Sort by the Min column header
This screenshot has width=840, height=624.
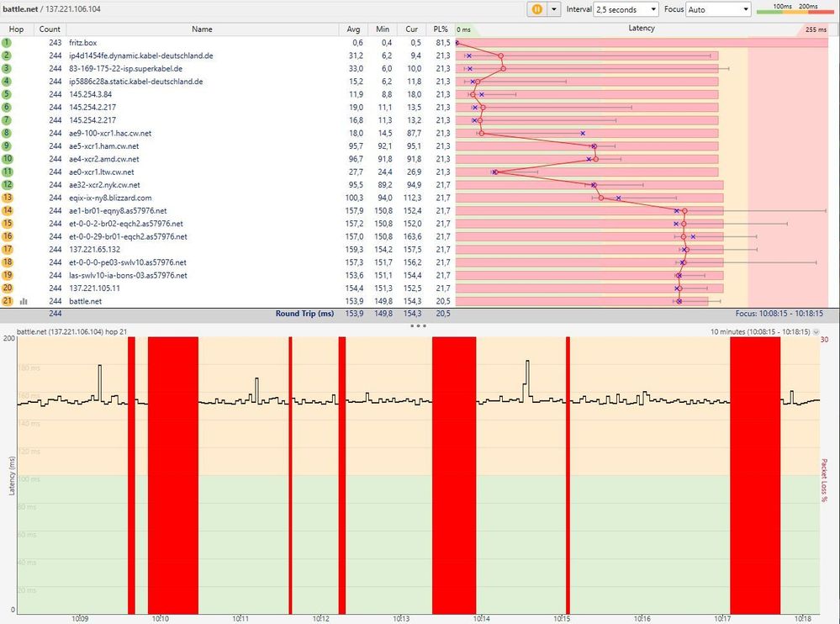coord(383,29)
